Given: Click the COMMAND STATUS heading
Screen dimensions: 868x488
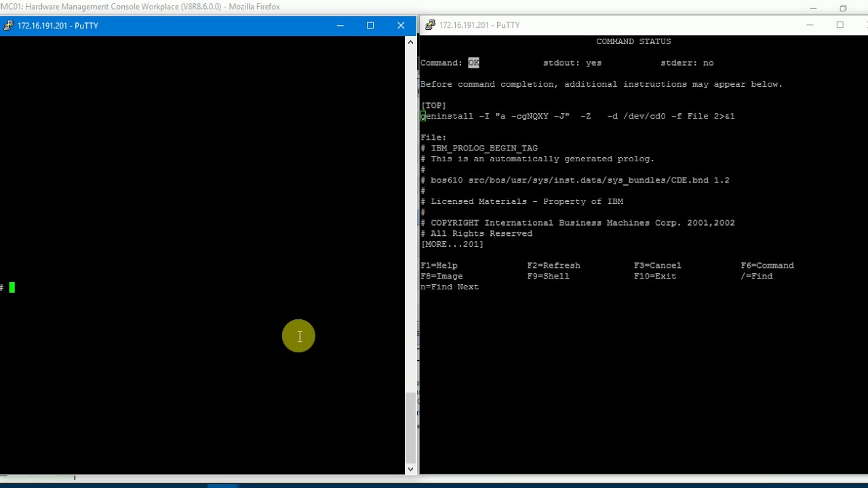Looking at the screenshot, I should (x=633, y=41).
